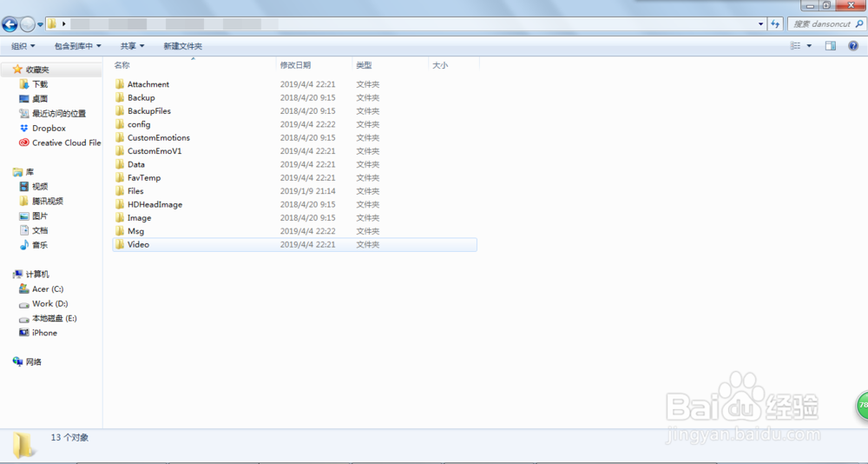This screenshot has width=868, height=464.
Task: Open 视频 library
Action: coord(40,186)
